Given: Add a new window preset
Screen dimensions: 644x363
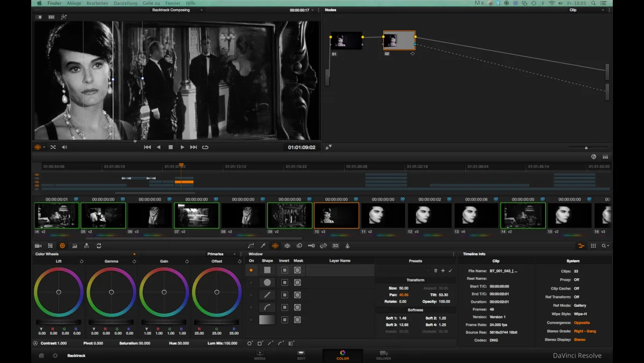Looking at the screenshot, I should (x=443, y=271).
